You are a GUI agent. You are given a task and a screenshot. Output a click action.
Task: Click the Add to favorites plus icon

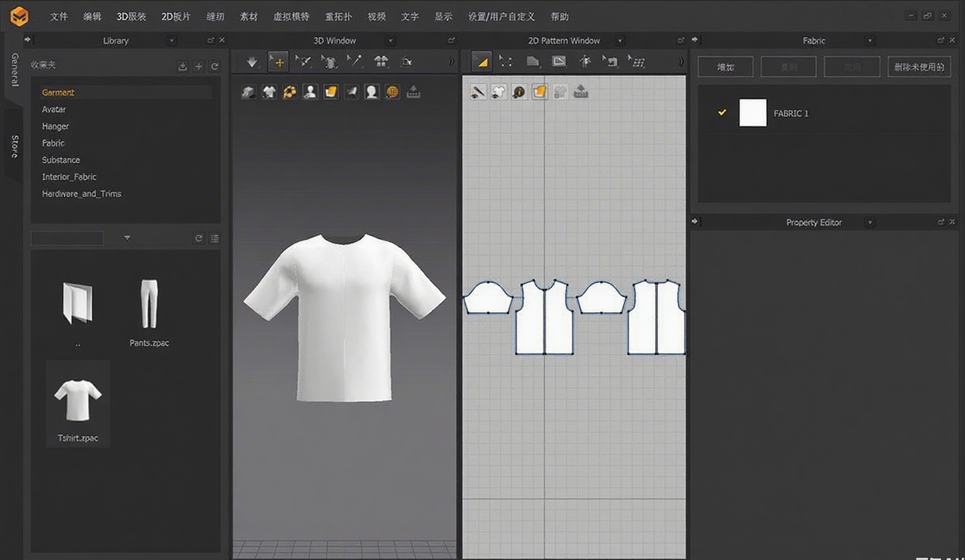click(x=199, y=66)
